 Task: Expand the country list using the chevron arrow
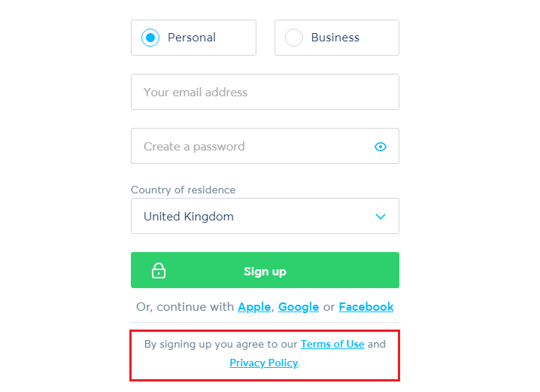click(x=381, y=217)
